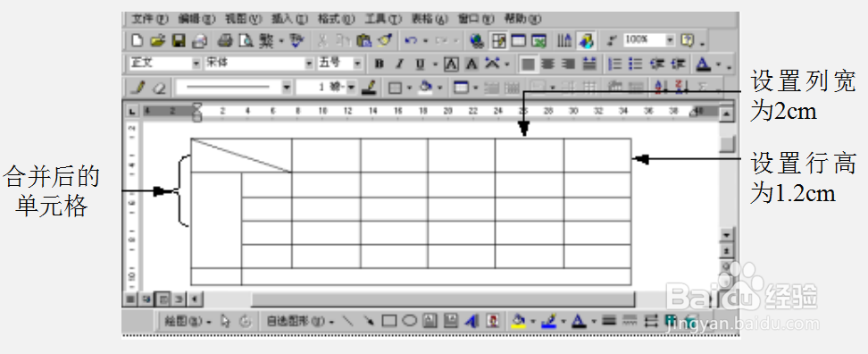Open Print Preview
This screenshot has width=868, height=354.
tap(246, 40)
